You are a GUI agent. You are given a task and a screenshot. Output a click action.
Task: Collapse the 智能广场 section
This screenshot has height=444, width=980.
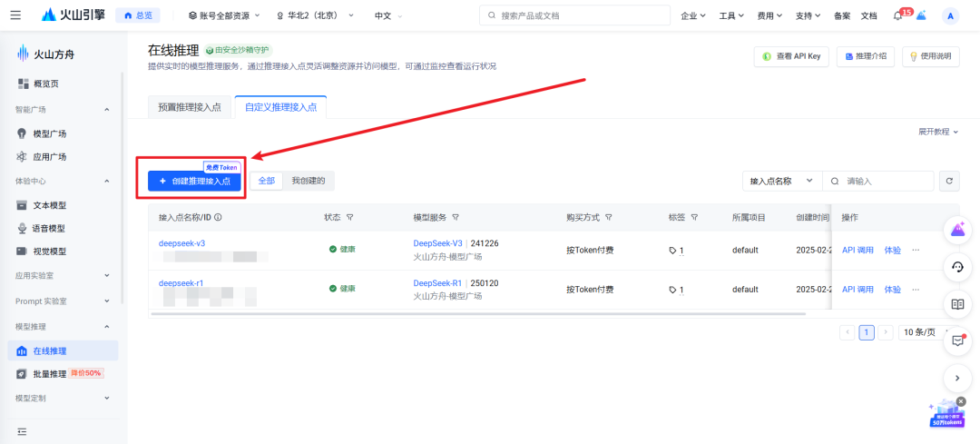[x=106, y=110]
